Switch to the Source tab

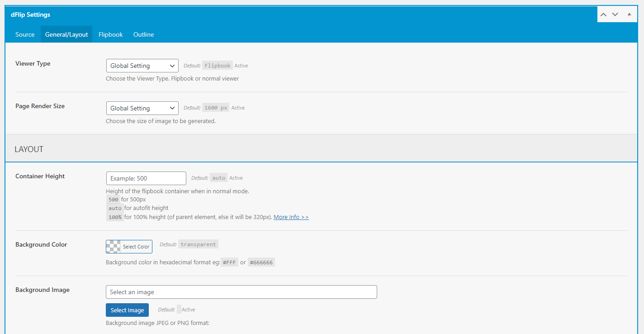pyautogui.click(x=25, y=34)
